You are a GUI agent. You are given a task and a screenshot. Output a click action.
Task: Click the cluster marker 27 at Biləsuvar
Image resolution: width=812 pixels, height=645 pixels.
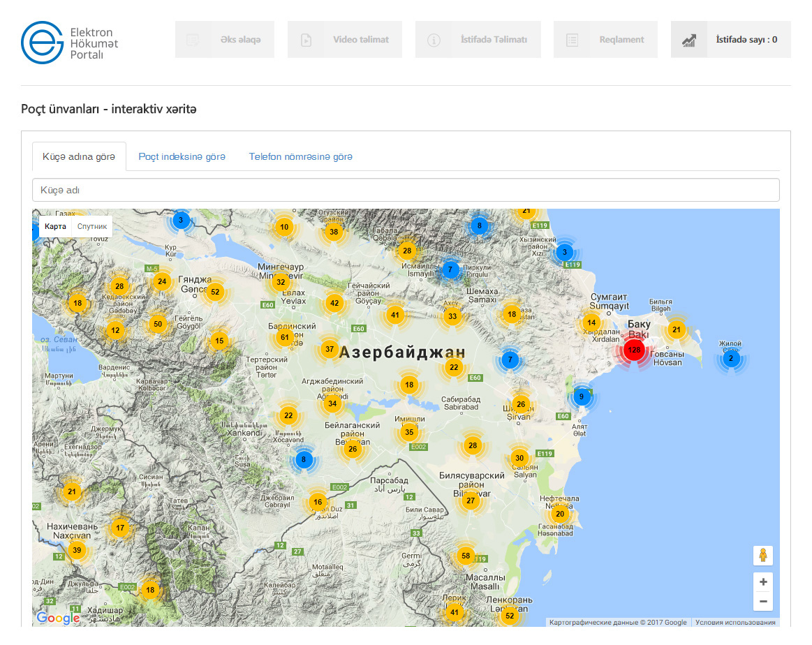click(470, 501)
